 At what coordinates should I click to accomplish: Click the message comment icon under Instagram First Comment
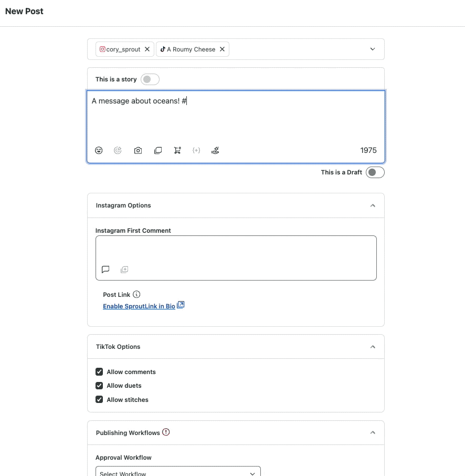pos(105,270)
